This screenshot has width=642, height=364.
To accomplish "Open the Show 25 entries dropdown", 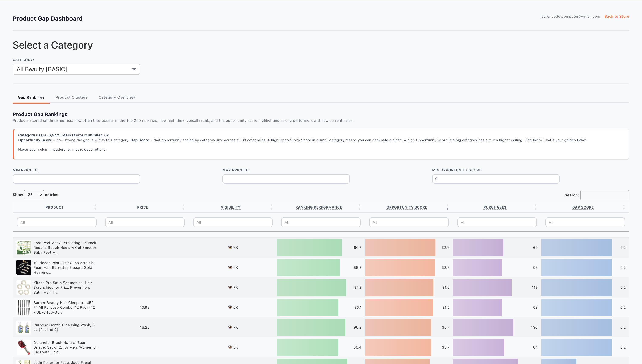I will tap(34, 195).
